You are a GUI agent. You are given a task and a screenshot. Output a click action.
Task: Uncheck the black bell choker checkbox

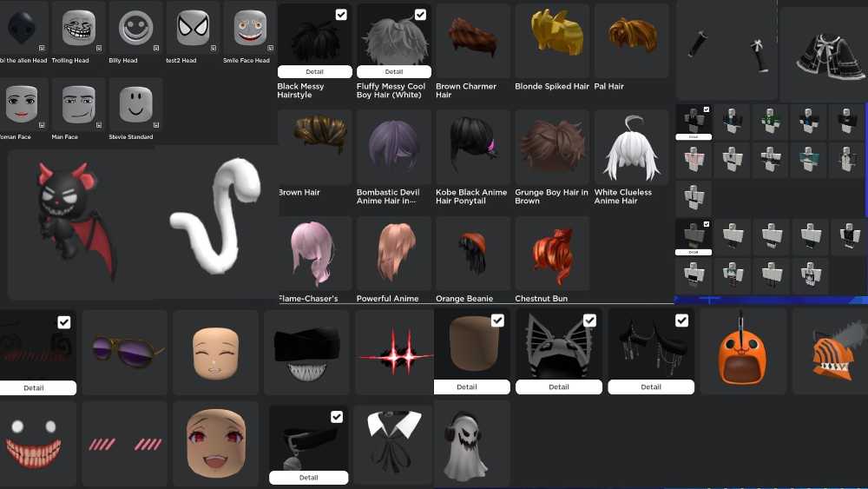(337, 416)
